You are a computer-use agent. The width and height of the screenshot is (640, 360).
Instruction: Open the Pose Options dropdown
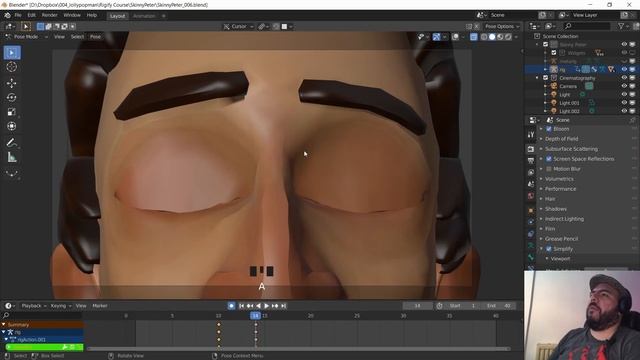tap(502, 27)
